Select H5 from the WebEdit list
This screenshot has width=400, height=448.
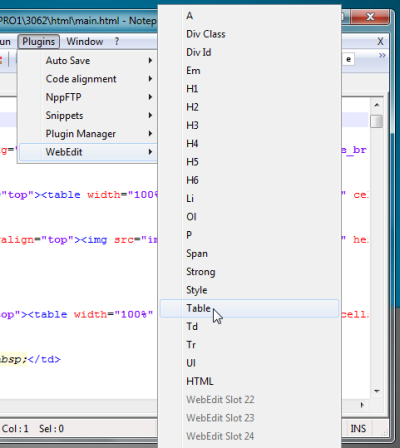pyautogui.click(x=249, y=162)
